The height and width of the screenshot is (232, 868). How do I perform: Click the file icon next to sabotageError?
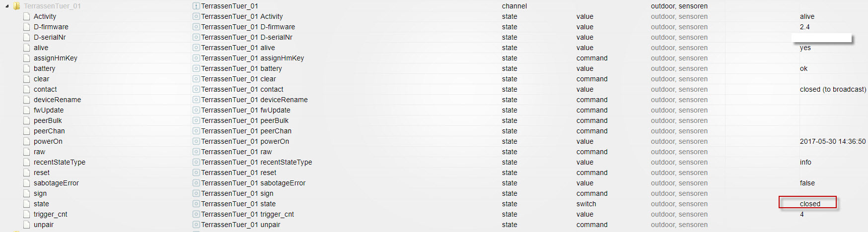[x=27, y=183]
